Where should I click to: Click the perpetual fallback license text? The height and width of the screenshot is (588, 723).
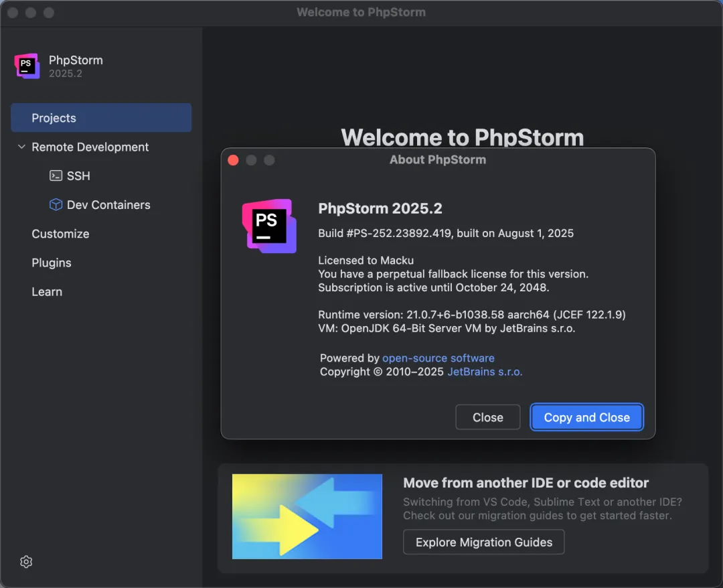pyautogui.click(x=453, y=274)
